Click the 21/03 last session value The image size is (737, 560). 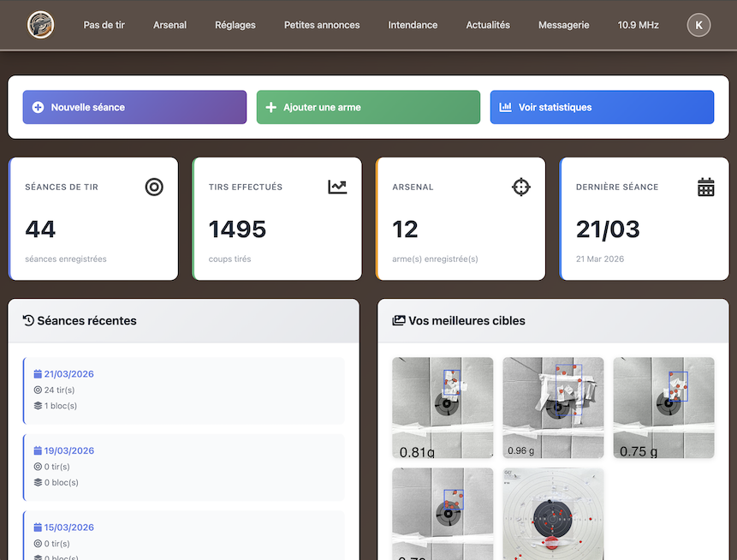pyautogui.click(x=608, y=229)
